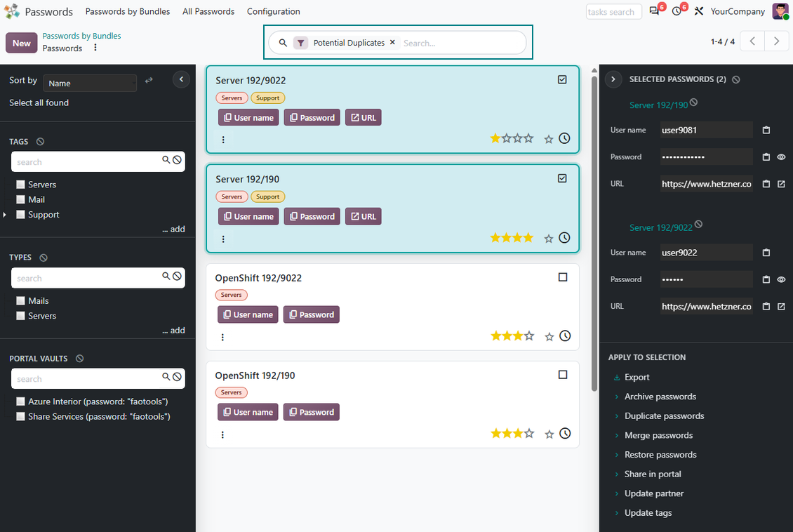Copy user name user9081 to clipboard
Image resolution: width=793 pixels, height=532 pixels.
[x=766, y=130]
